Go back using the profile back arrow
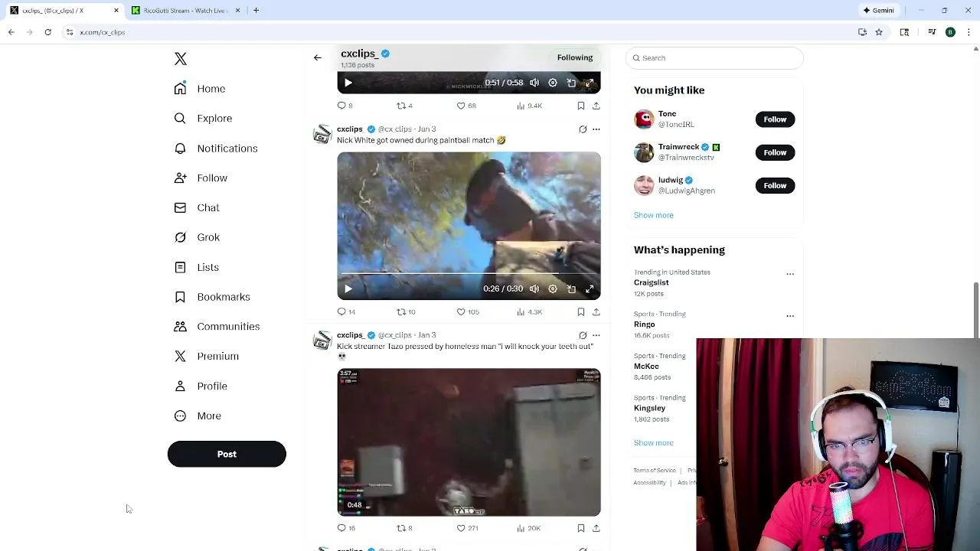 pos(318,57)
